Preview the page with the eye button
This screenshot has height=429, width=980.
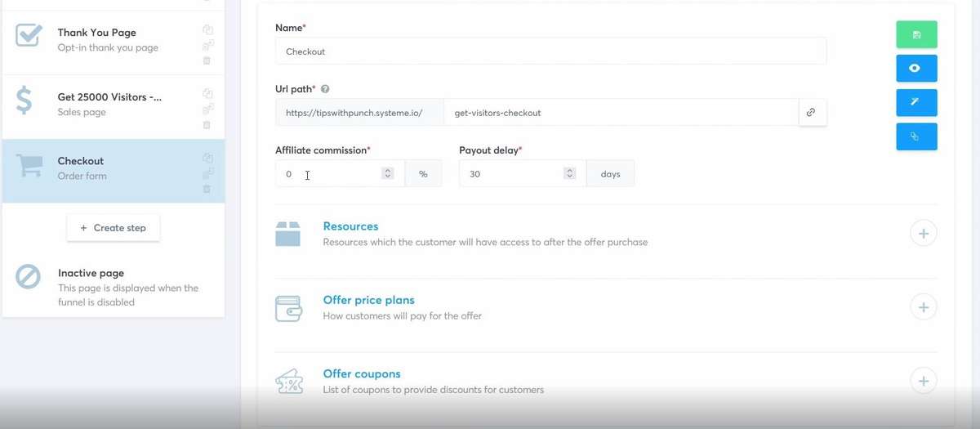click(916, 69)
